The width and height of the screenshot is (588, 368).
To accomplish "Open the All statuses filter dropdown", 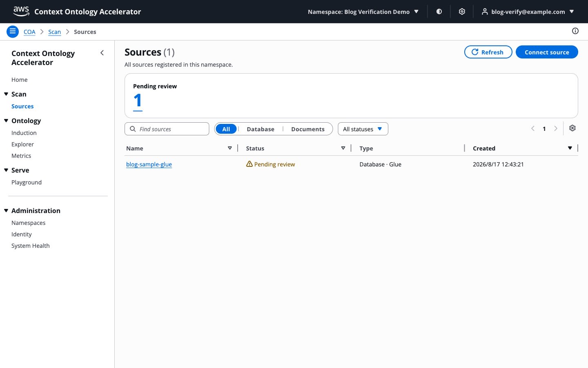I will pos(363,129).
